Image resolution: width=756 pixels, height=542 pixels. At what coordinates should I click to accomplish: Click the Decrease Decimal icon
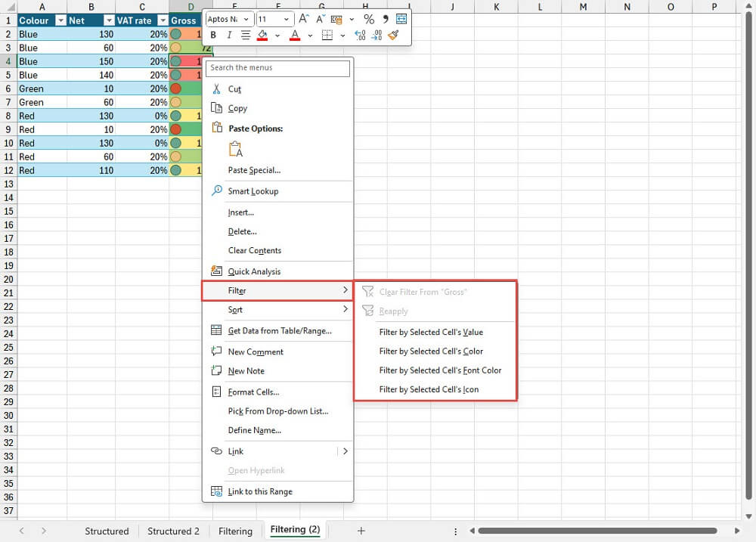(378, 34)
